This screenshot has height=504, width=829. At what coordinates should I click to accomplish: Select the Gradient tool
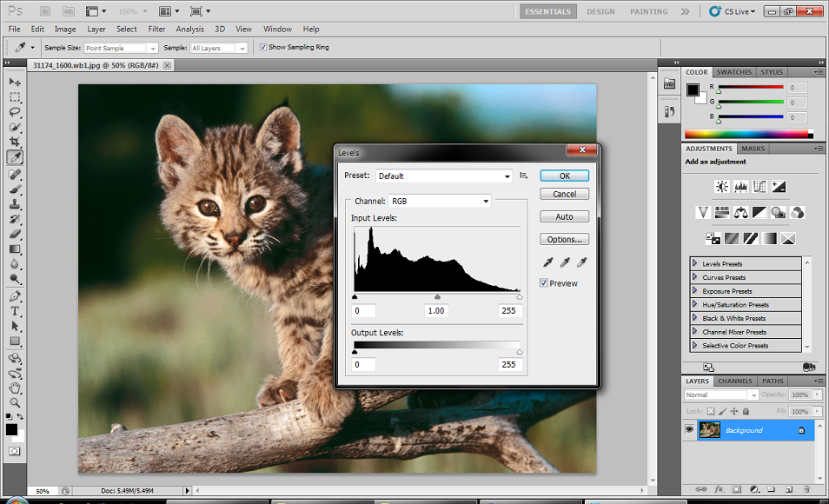coord(15,249)
